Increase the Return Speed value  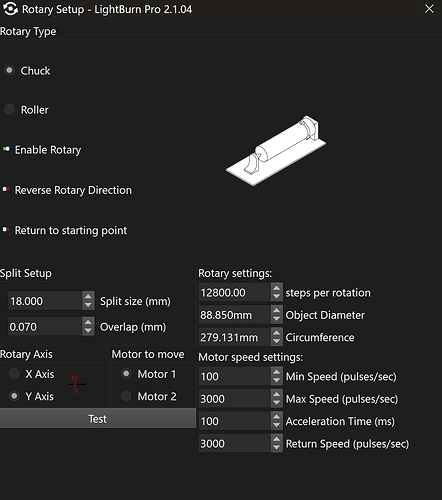(x=276, y=439)
